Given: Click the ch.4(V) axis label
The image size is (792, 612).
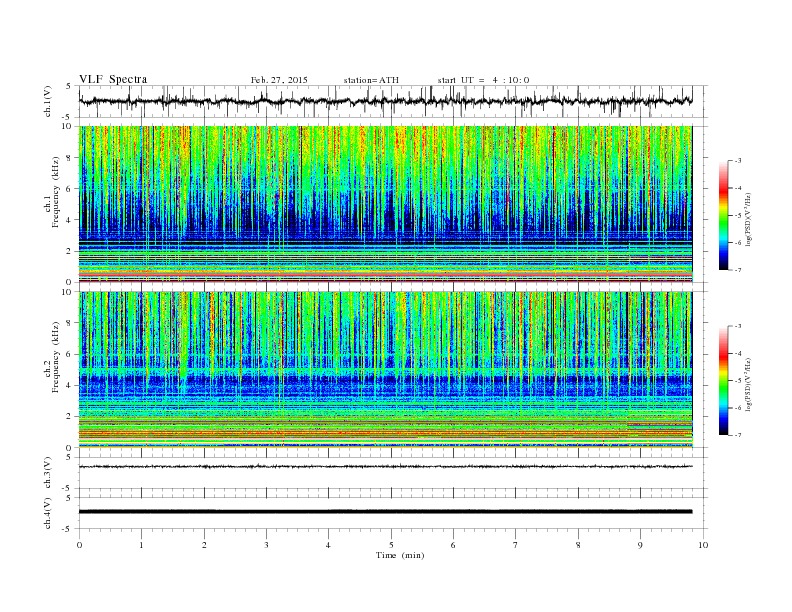Looking at the screenshot, I should click(x=48, y=513).
